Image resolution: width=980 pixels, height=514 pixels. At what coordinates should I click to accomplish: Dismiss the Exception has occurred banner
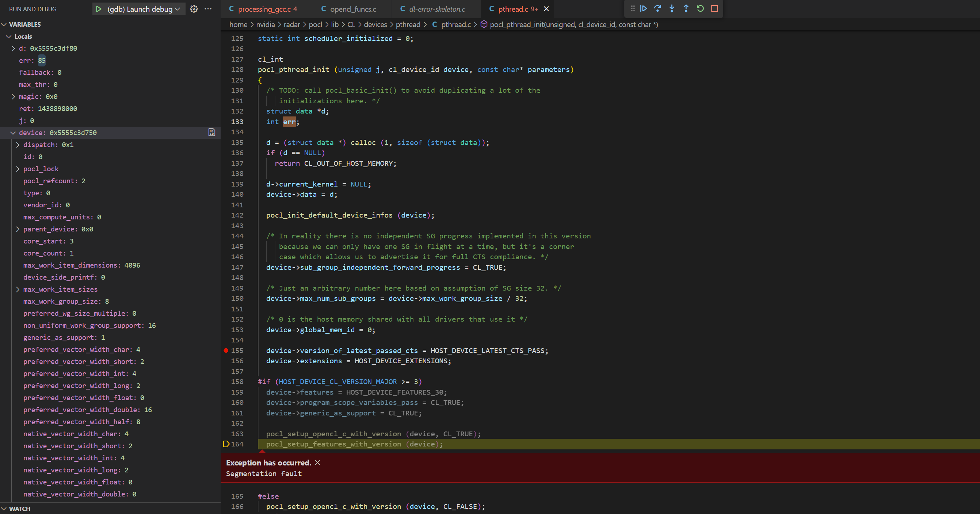pos(318,463)
